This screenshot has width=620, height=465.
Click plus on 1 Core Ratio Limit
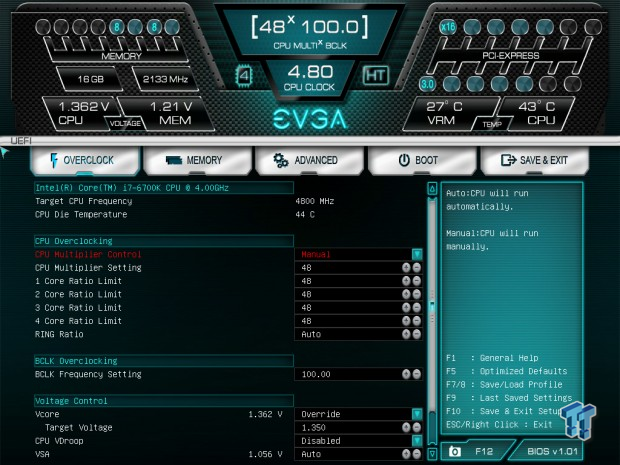tap(406, 281)
